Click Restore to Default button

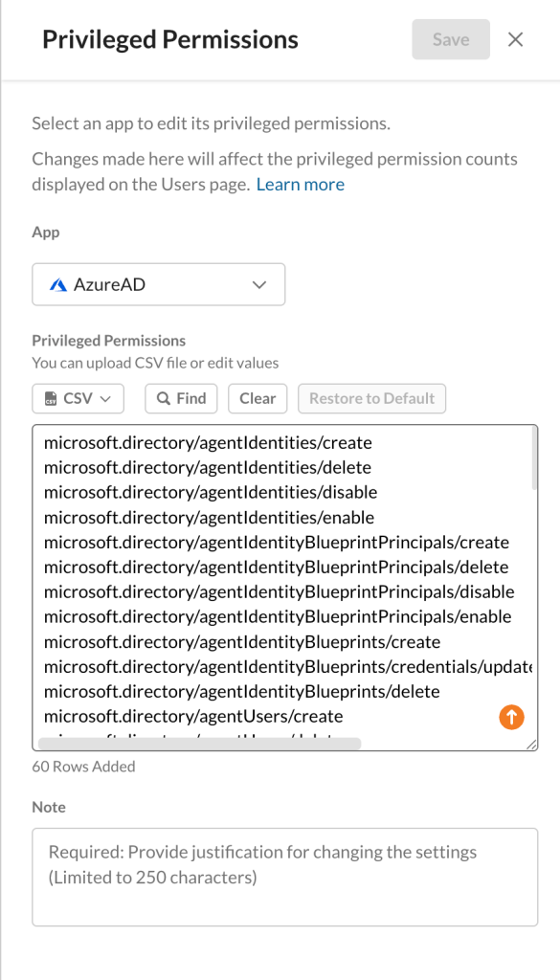point(371,399)
